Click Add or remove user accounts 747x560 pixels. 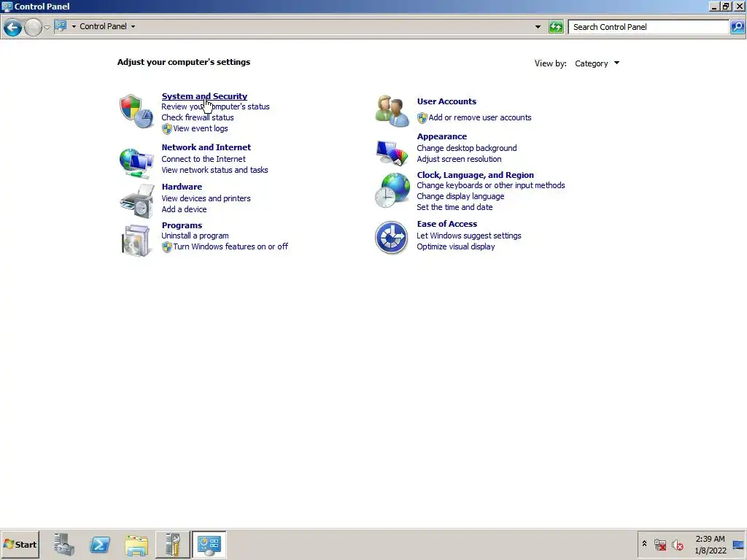(x=480, y=117)
